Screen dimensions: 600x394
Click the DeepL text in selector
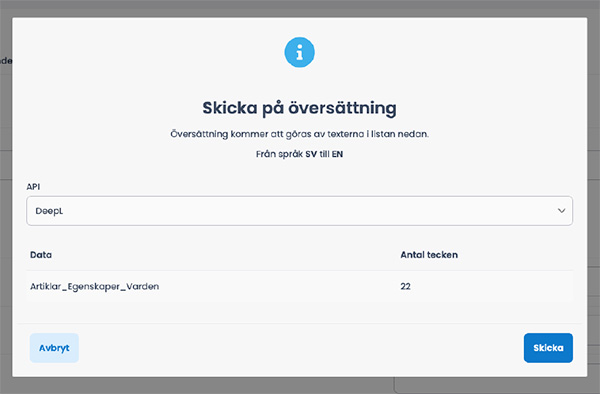coord(49,211)
